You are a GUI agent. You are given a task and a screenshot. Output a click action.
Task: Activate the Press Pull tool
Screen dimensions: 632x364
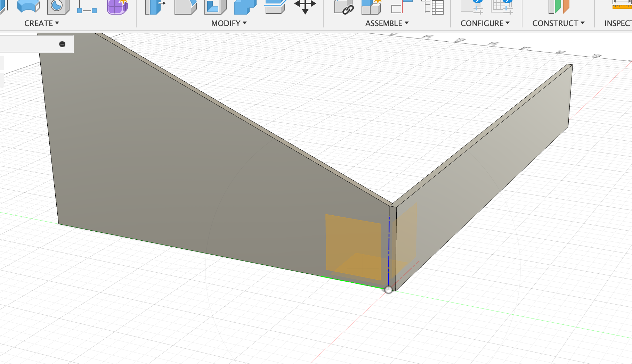[155, 7]
